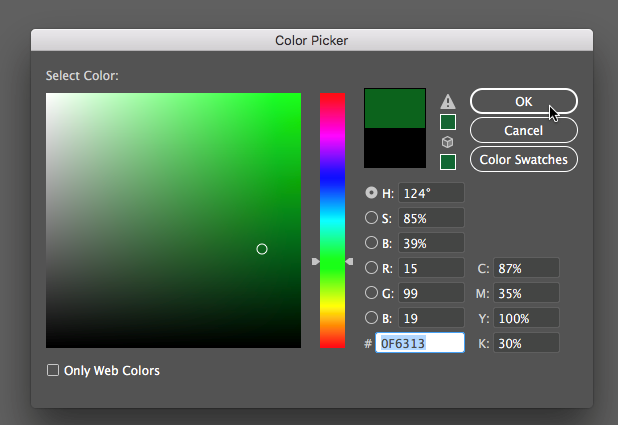Select the B brightness radio button
Screen dimensions: 618x425
pos(372,242)
